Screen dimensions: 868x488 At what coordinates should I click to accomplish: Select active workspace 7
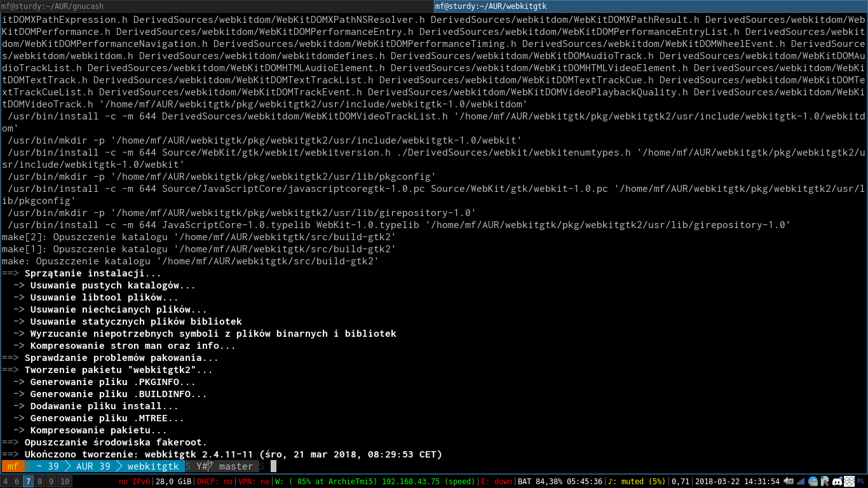click(x=29, y=482)
